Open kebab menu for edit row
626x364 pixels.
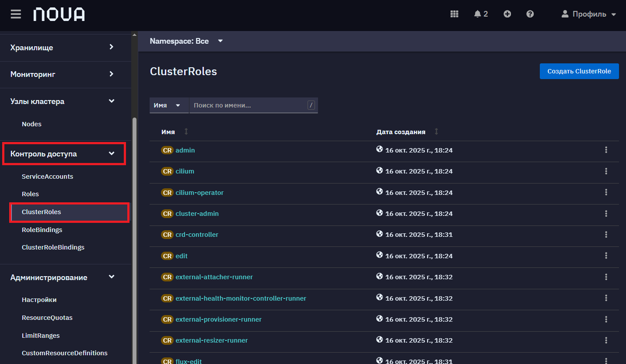[x=606, y=256]
